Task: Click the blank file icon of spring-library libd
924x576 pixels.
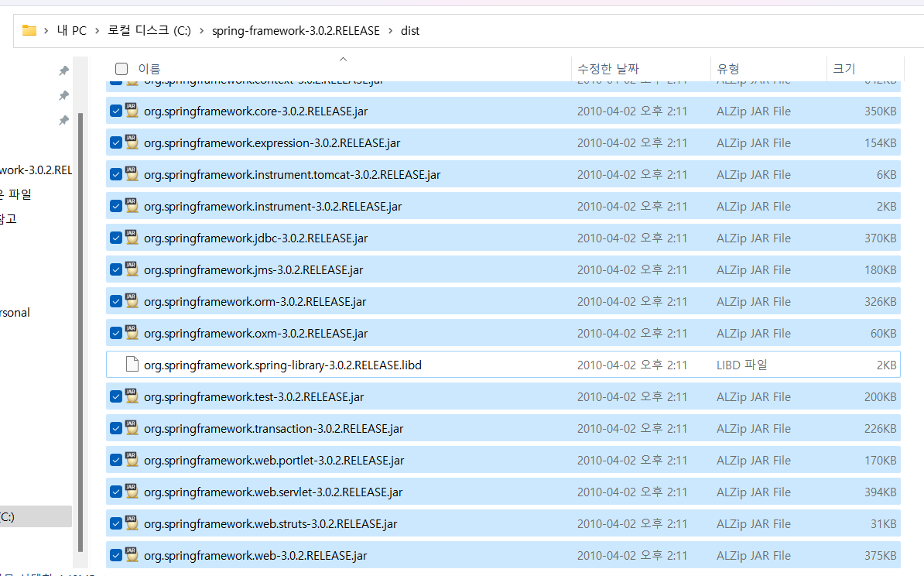Action: click(x=132, y=365)
